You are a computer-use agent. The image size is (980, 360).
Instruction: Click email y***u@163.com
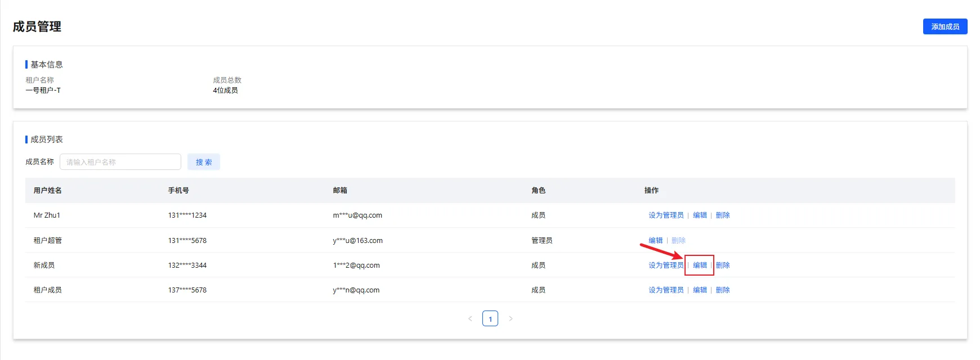coord(358,241)
